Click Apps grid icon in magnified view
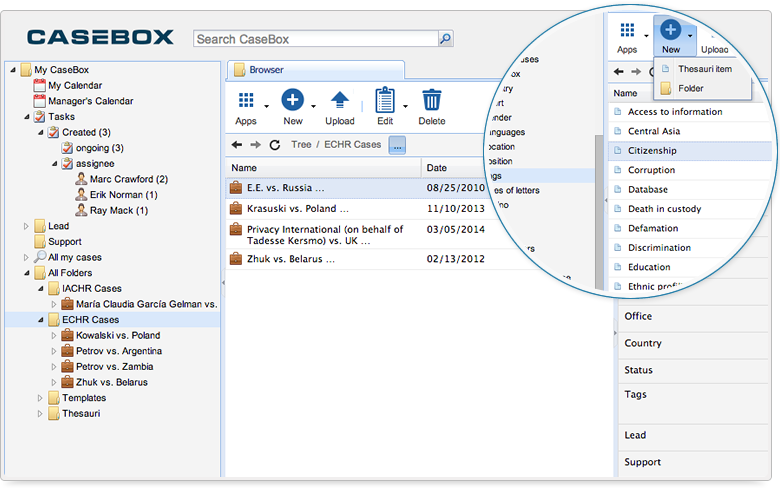The height and width of the screenshot is (500, 780). (x=627, y=30)
